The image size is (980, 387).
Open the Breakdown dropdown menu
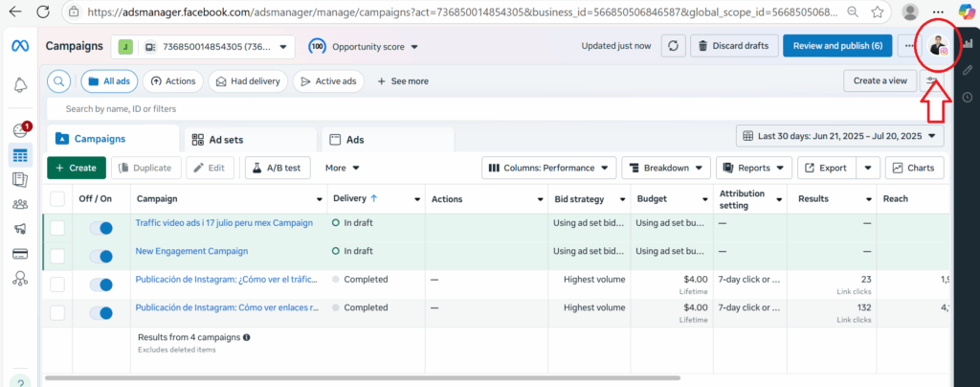click(665, 168)
